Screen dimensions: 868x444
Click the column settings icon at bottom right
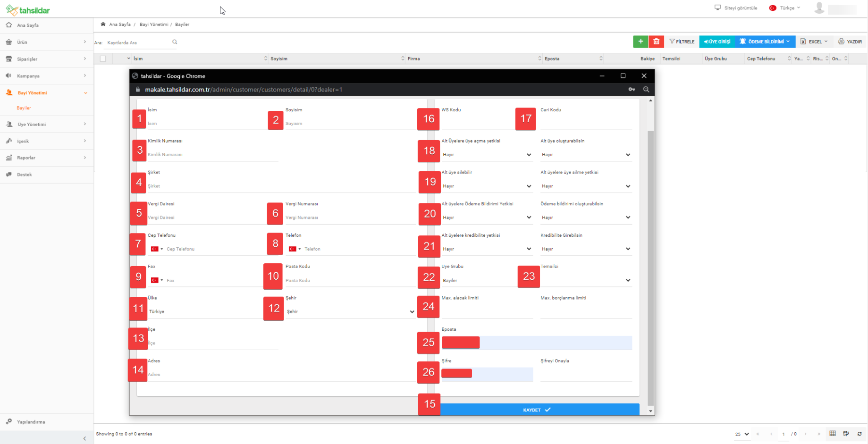(x=846, y=434)
